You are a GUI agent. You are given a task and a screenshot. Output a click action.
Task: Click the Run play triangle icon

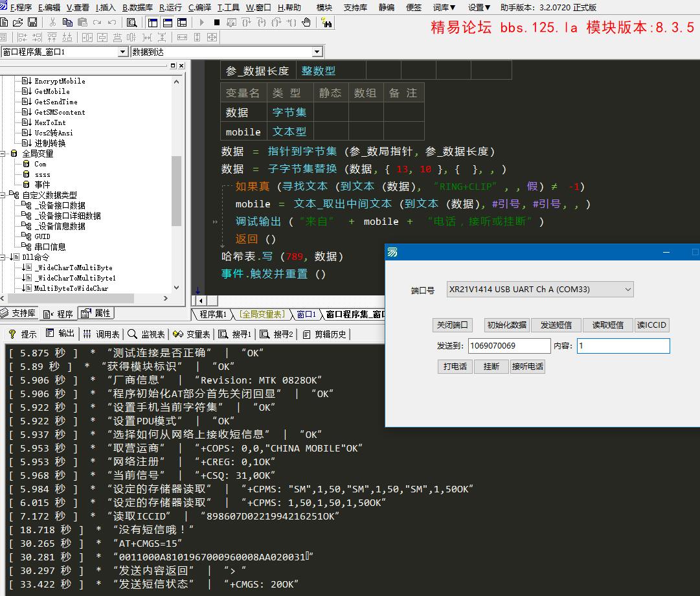tap(202, 22)
